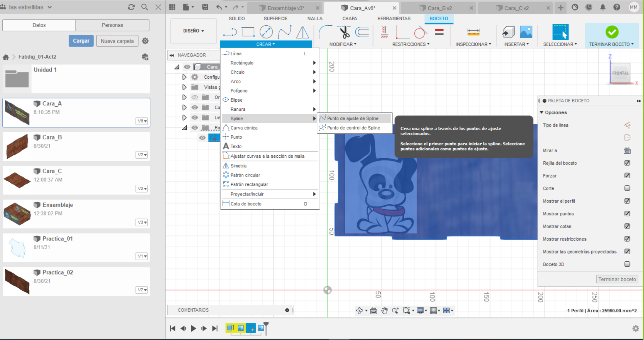Toggle the Forzar checkbox
The height and width of the screenshot is (340, 644).
627,176
